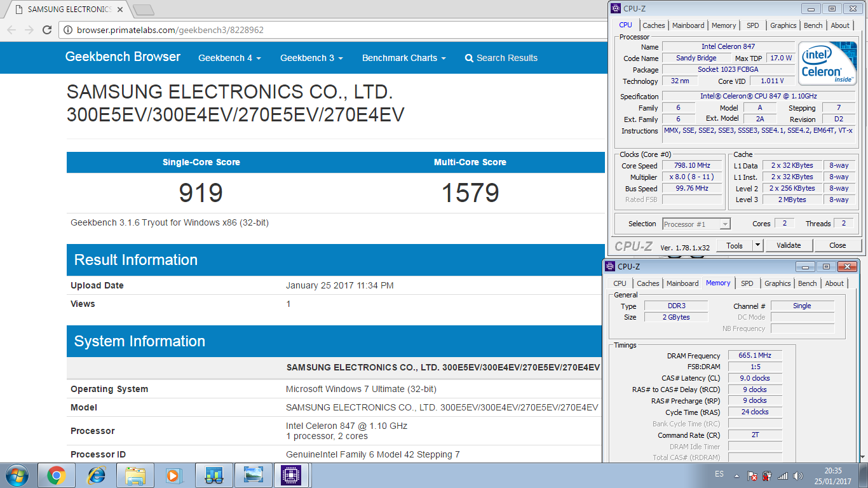Switch to CPU tab in CPU-Z Memory window

coord(620,283)
